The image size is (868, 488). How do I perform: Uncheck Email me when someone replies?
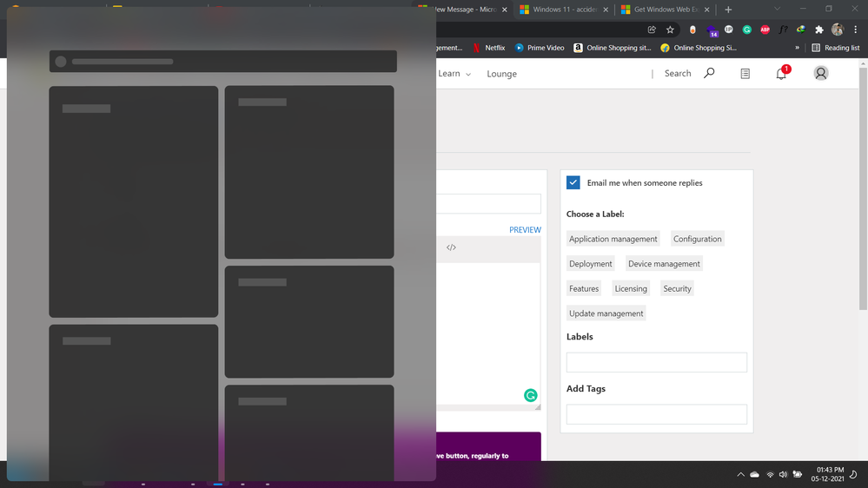tap(573, 182)
